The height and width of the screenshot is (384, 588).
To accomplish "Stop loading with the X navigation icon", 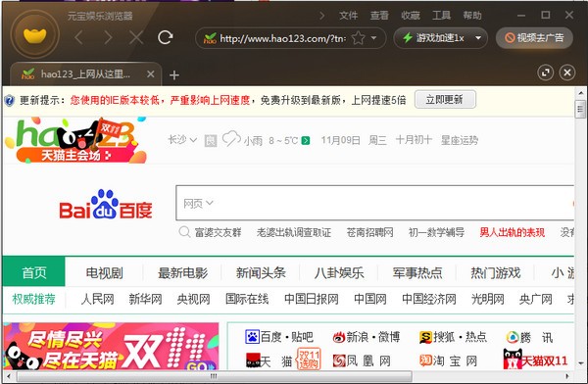I will tap(136, 37).
